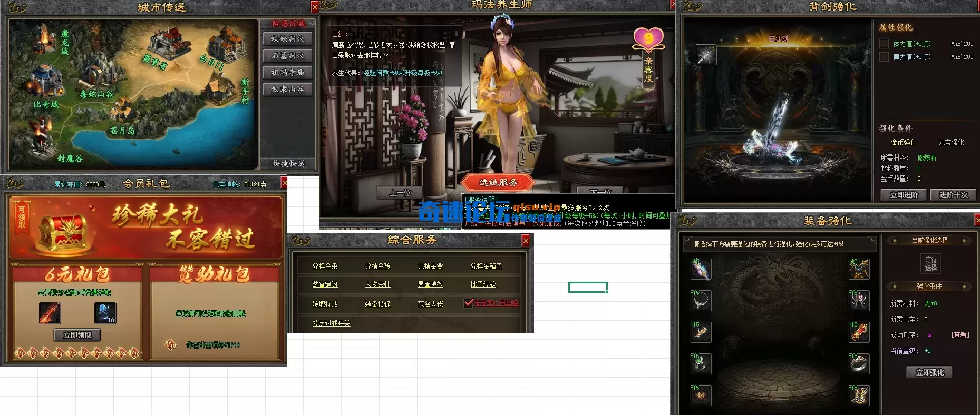
Task: Open 祖玛寺庙 in danger zone list
Action: point(288,72)
